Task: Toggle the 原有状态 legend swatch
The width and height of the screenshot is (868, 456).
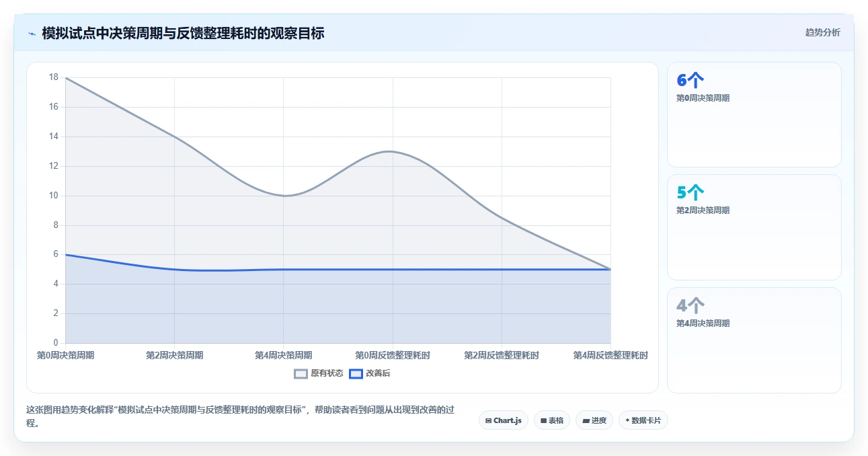Action: (x=301, y=373)
